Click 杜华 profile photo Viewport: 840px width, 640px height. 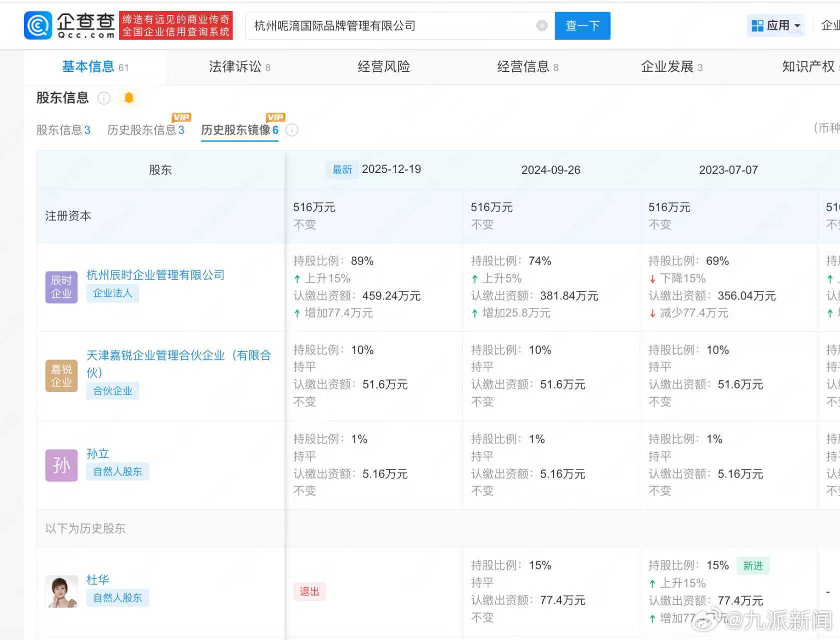(61, 591)
